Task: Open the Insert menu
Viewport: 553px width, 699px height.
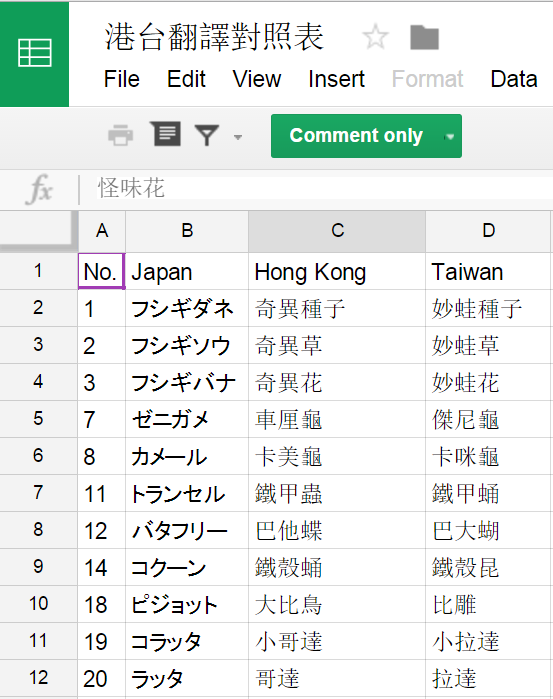Action: pos(336,79)
